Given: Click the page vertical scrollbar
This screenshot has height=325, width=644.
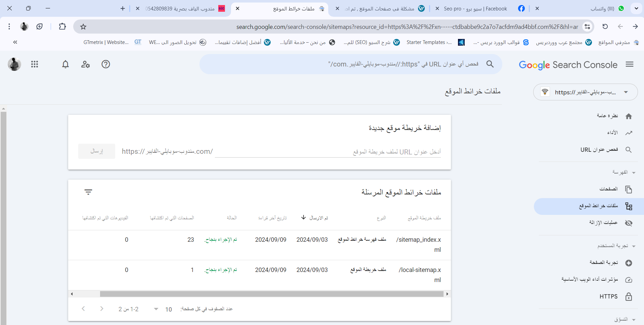Looking at the screenshot, I should click(x=3, y=218).
